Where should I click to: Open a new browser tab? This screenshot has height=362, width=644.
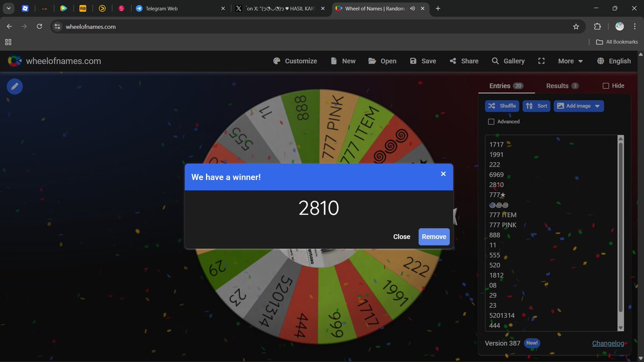(x=438, y=9)
